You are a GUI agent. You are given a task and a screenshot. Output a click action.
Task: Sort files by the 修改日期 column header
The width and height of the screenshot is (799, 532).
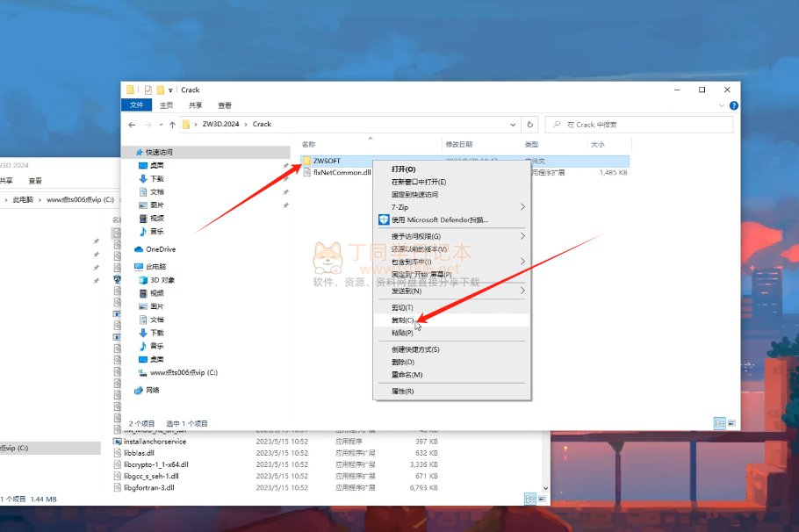pos(459,144)
